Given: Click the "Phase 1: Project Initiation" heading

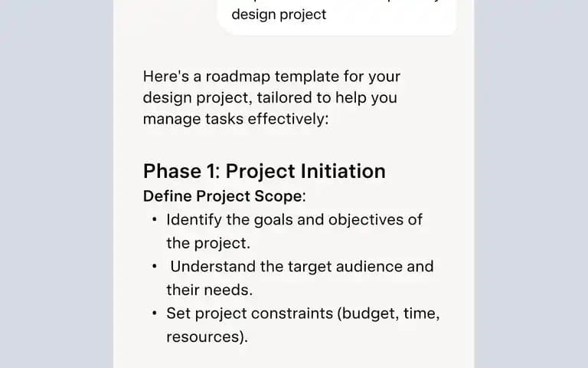Looking at the screenshot, I should [x=264, y=171].
